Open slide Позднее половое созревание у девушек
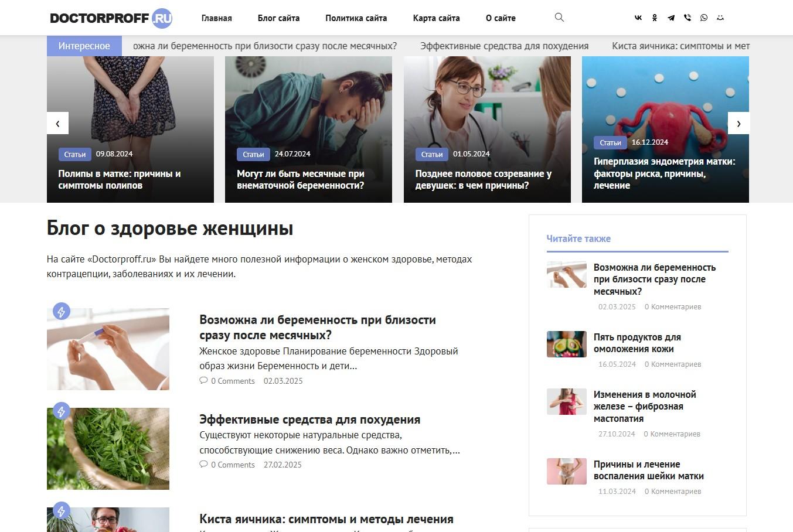793x532 pixels. coord(484,179)
